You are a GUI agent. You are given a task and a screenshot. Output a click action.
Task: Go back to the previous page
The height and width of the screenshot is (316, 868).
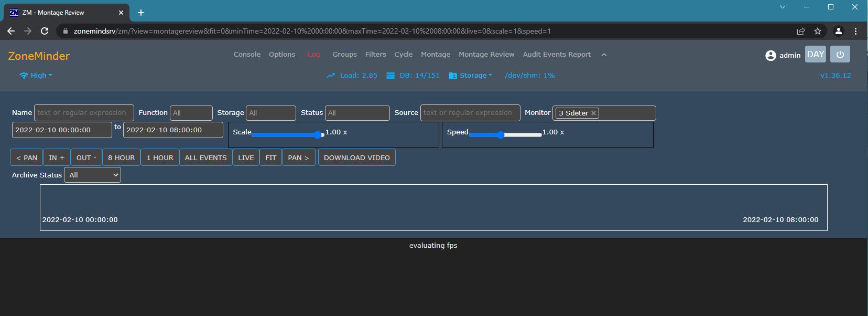click(11, 31)
